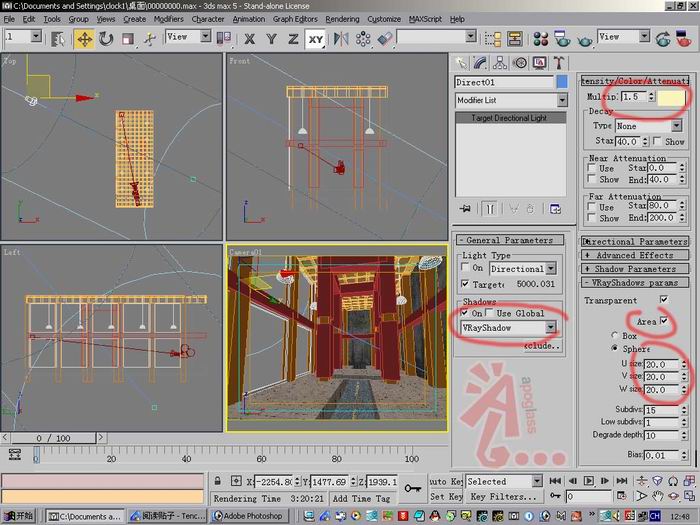This screenshot has height=525, width=700.
Task: Enable Use Global shadow settings
Action: coord(490,312)
